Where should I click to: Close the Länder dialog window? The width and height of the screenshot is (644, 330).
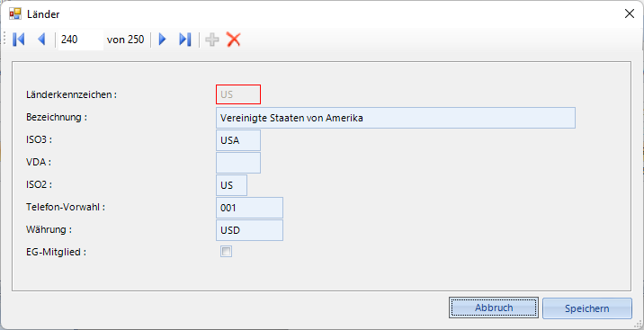pos(630,14)
